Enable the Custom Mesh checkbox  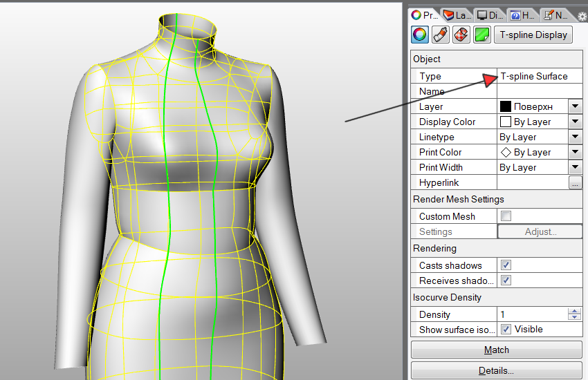[506, 216]
